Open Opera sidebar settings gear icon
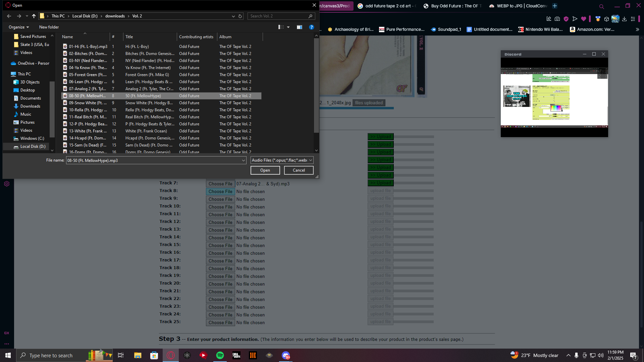 coord(7,184)
